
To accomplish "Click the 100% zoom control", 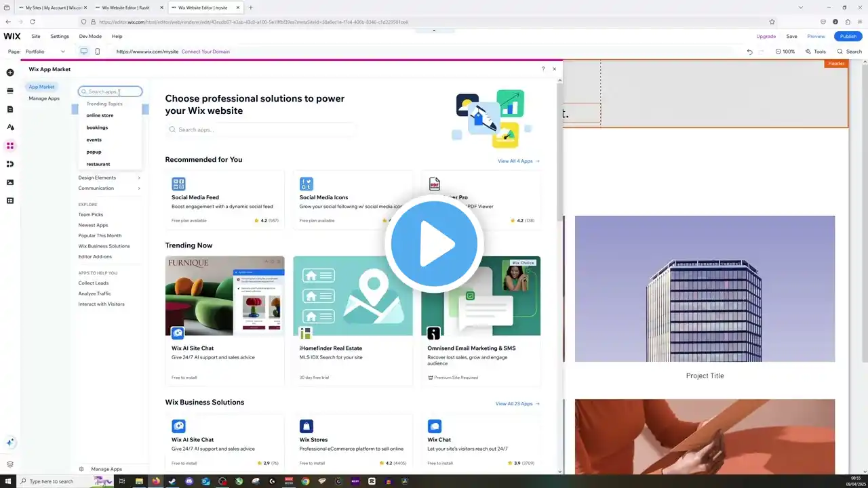I will tap(785, 52).
